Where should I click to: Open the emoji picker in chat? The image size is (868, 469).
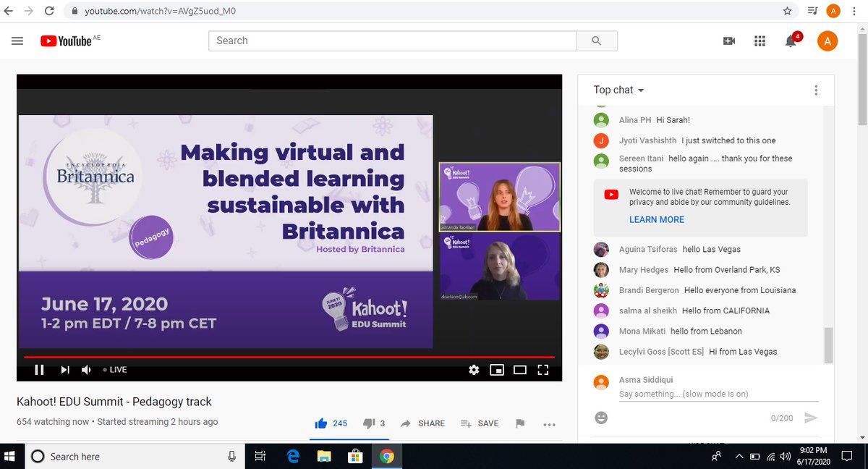point(601,418)
